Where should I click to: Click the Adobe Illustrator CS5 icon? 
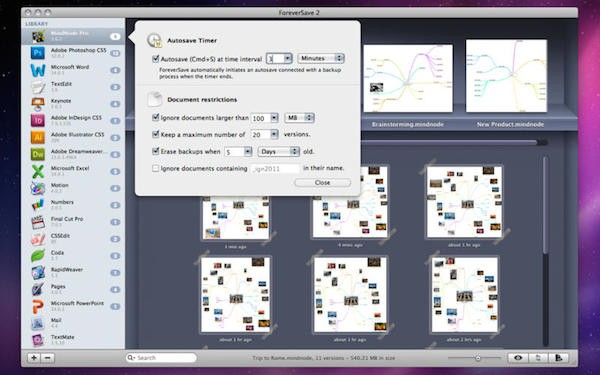click(38, 137)
